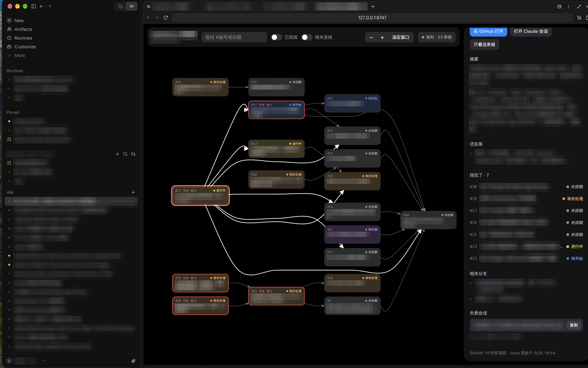Select the purple #27 等外部 node

352,234
